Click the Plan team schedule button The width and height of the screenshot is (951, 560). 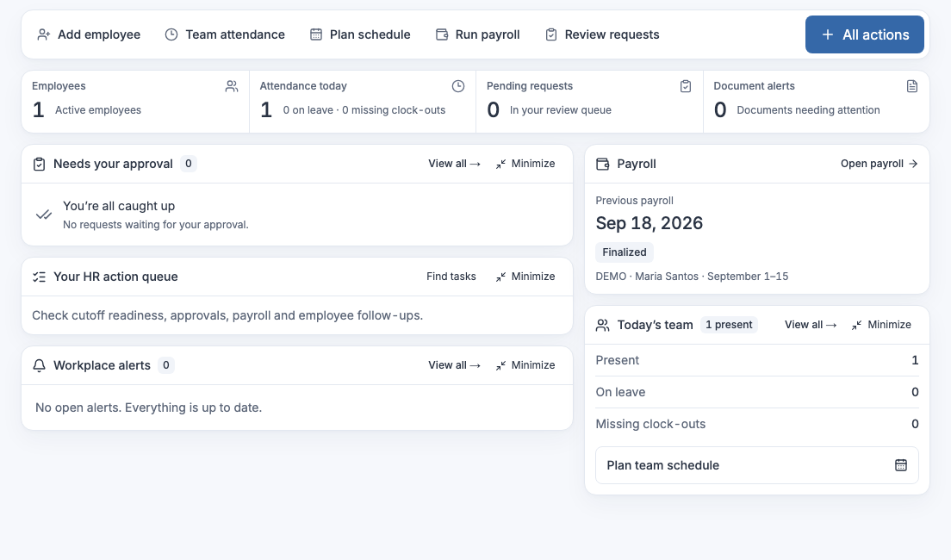pyautogui.click(x=757, y=465)
